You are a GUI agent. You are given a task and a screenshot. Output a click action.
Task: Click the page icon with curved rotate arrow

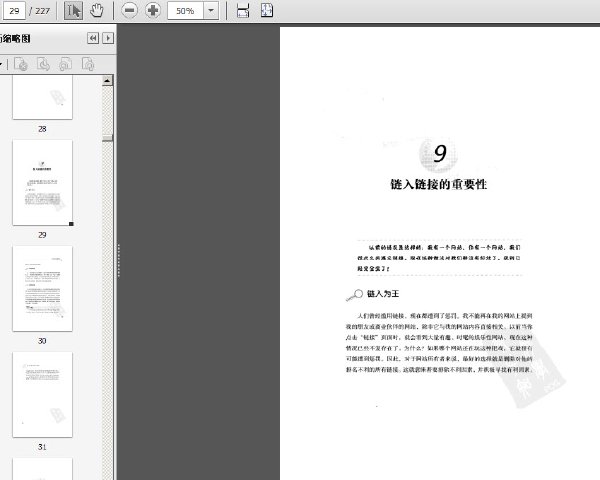[43, 64]
